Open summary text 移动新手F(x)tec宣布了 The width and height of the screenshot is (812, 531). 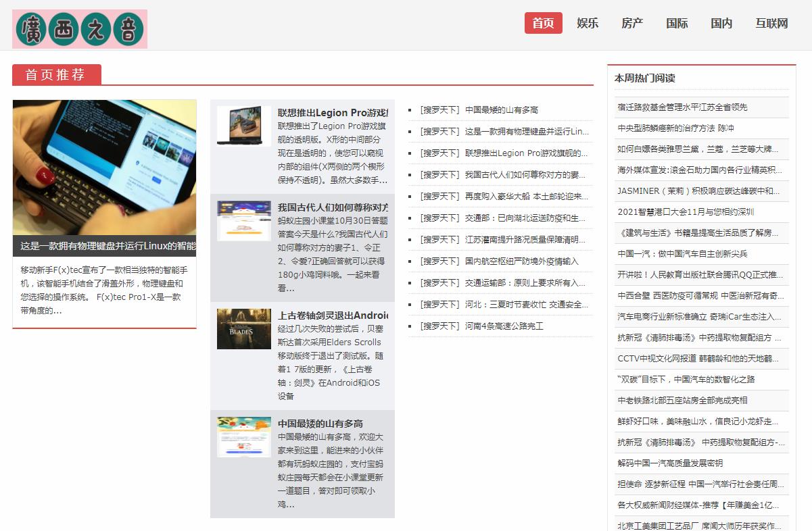tap(105, 290)
